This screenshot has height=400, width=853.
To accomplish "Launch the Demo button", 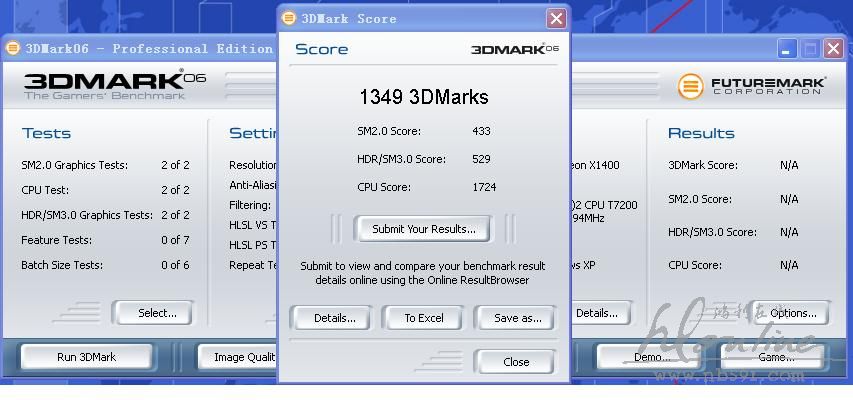I will 650,357.
